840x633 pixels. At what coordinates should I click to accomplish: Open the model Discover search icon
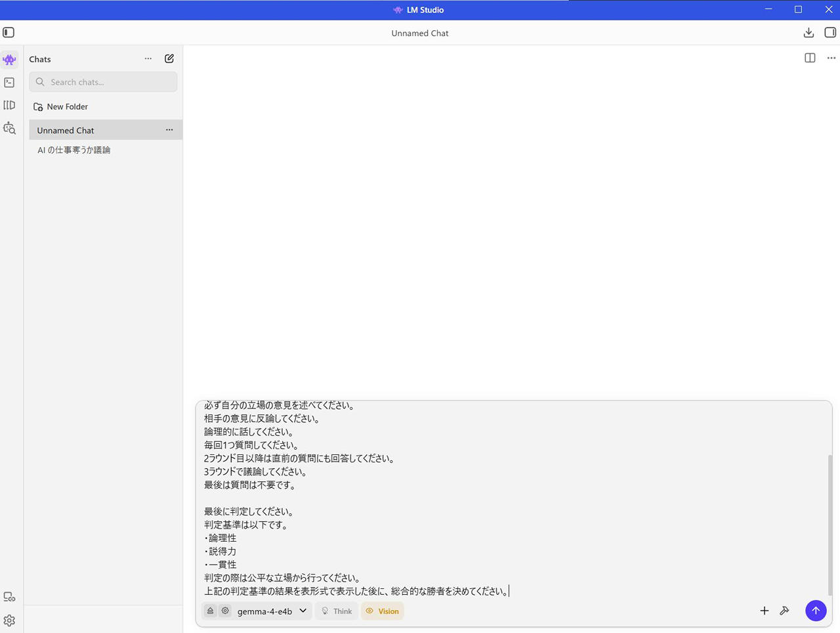(x=9, y=128)
